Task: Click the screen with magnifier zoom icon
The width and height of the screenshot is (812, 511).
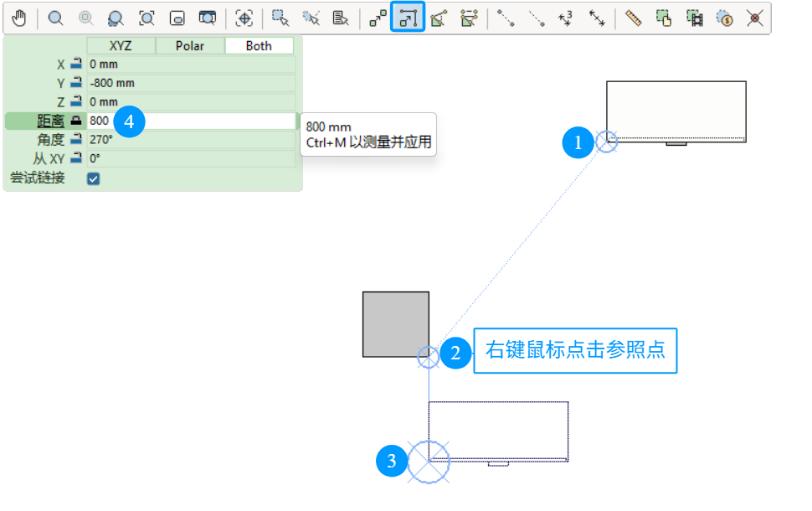Action: tap(208, 18)
